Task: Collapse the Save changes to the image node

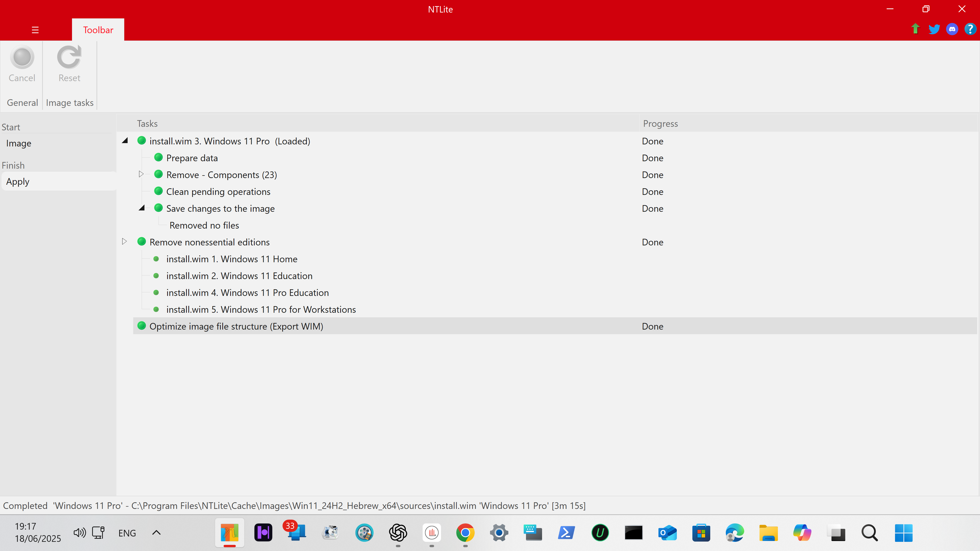Action: (x=142, y=208)
